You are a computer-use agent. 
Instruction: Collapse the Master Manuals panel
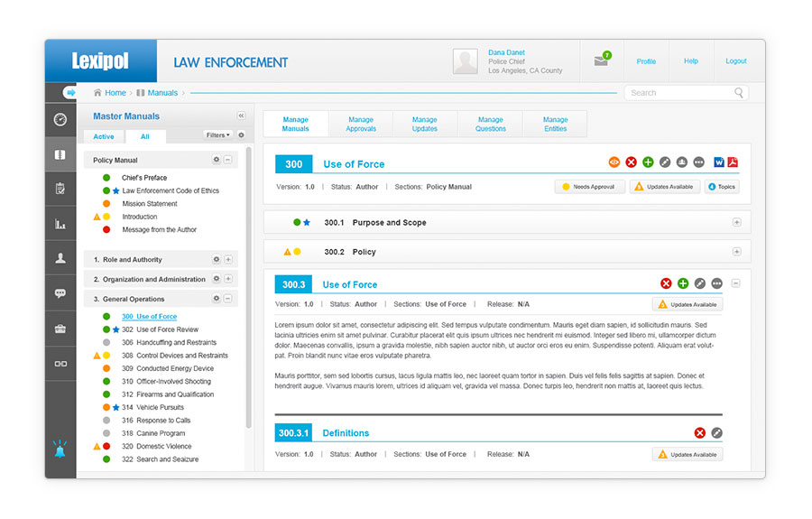[x=241, y=116]
